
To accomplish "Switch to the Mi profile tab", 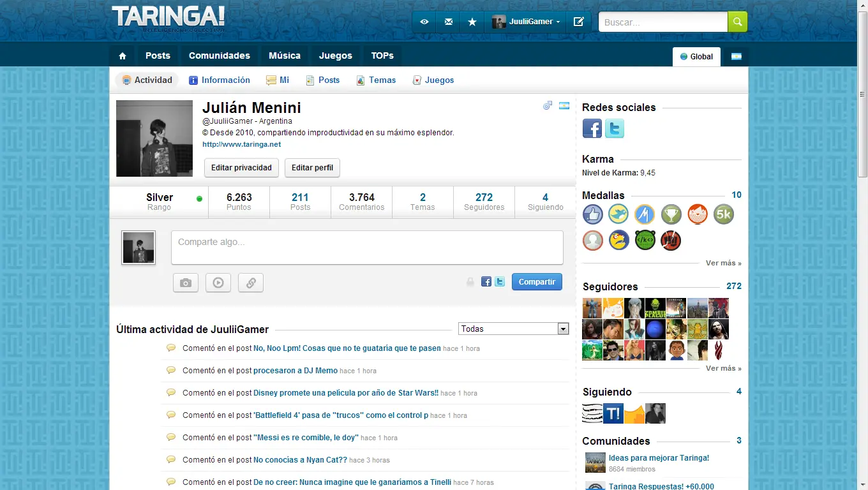I will 278,80.
